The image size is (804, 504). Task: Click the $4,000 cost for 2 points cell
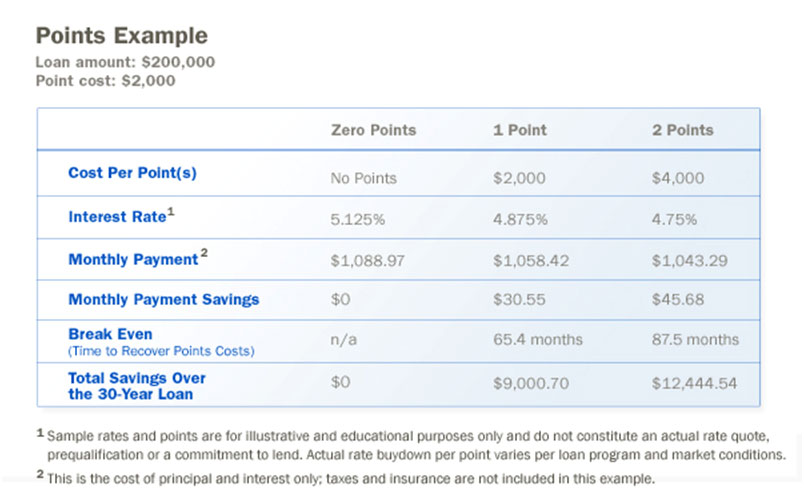(678, 178)
